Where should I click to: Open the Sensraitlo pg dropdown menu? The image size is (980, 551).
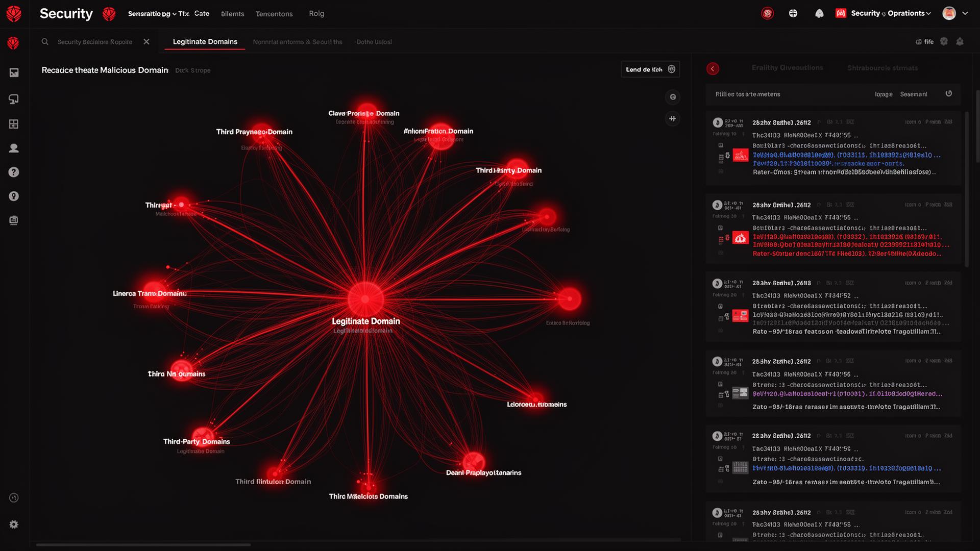point(152,14)
